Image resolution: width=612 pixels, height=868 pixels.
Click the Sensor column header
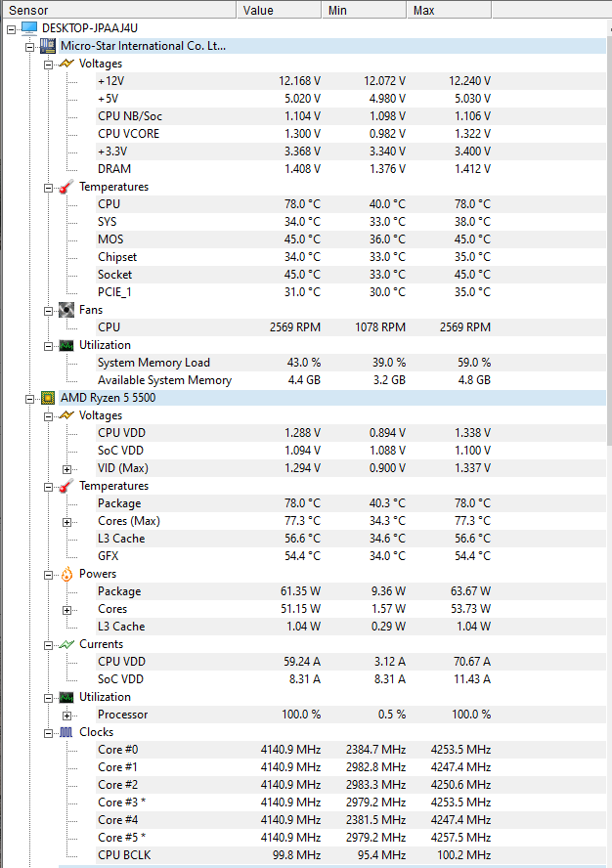tap(117, 10)
